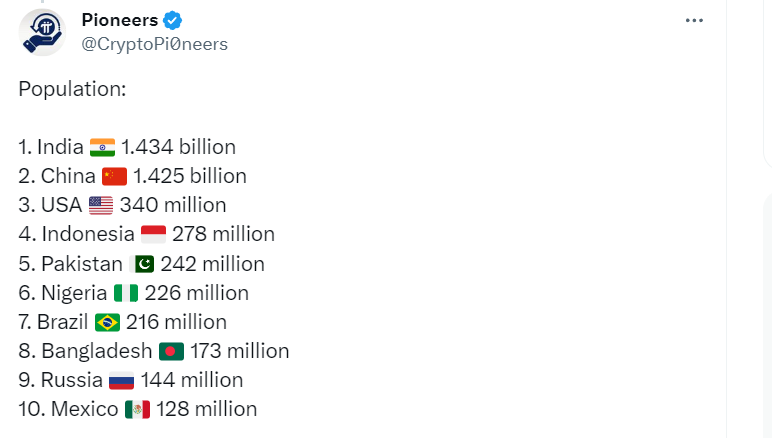This screenshot has width=772, height=438.
Task: Click the Bangladesh flag emoji
Action: [x=171, y=352]
